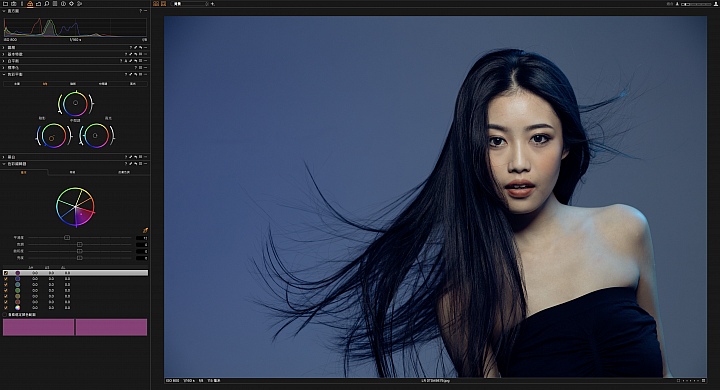
Task: Toggle the dark blue color range checkbox
Action: click(6, 279)
